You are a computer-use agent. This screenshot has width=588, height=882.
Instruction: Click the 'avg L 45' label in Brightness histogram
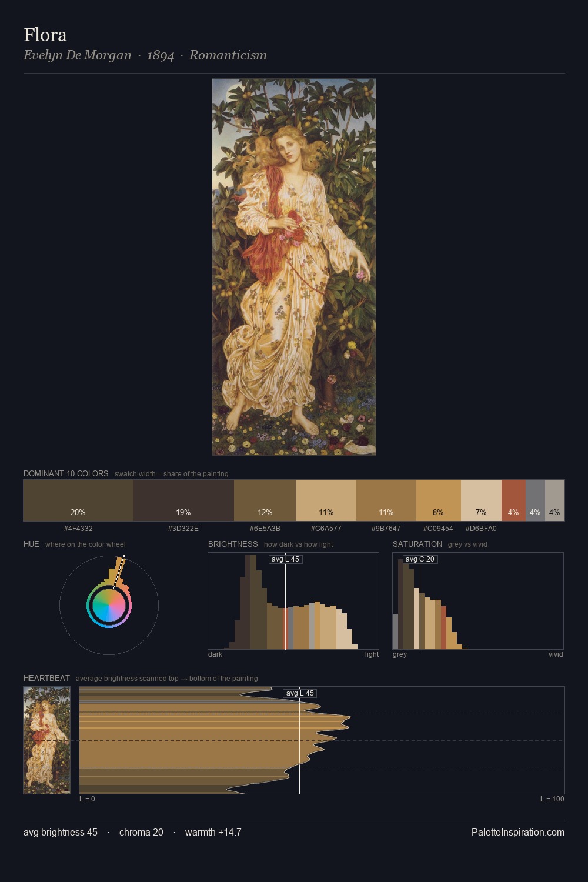pyautogui.click(x=285, y=559)
